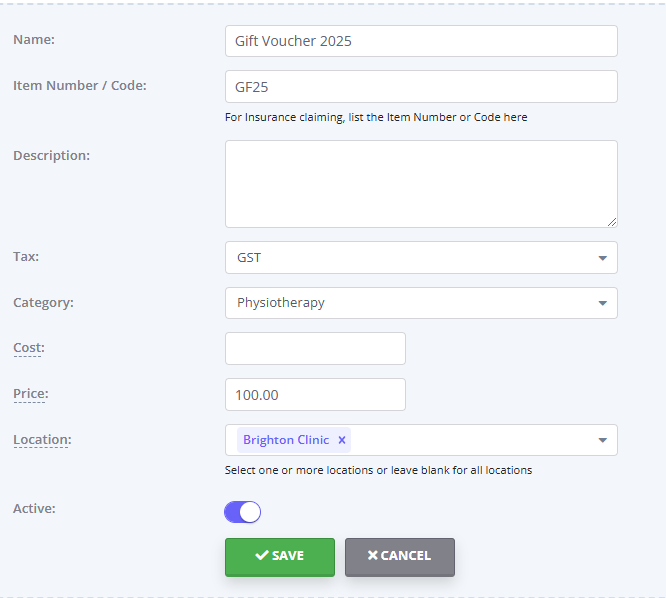Viewport: 666px width, 598px height.
Task: Click the underlined Price label
Action: point(31,394)
